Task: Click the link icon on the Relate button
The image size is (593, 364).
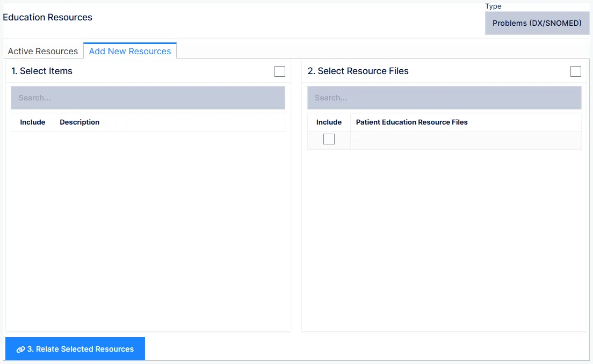Action: (x=20, y=350)
